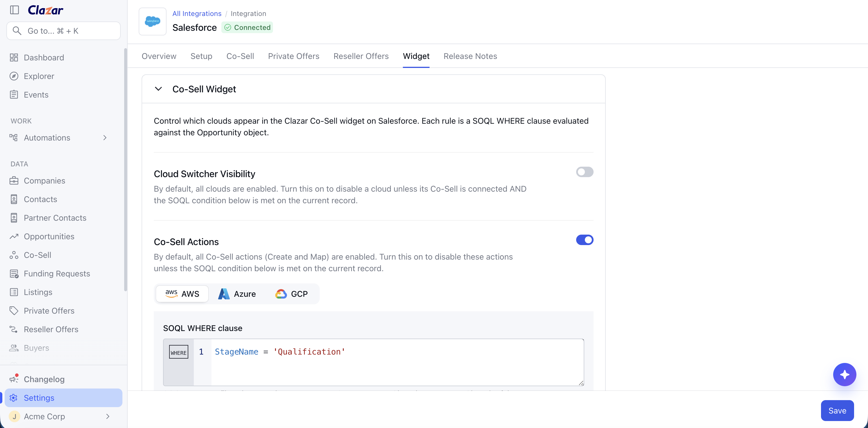The image size is (868, 428).
Task: Open Listings in the sidebar
Action: (x=63, y=292)
